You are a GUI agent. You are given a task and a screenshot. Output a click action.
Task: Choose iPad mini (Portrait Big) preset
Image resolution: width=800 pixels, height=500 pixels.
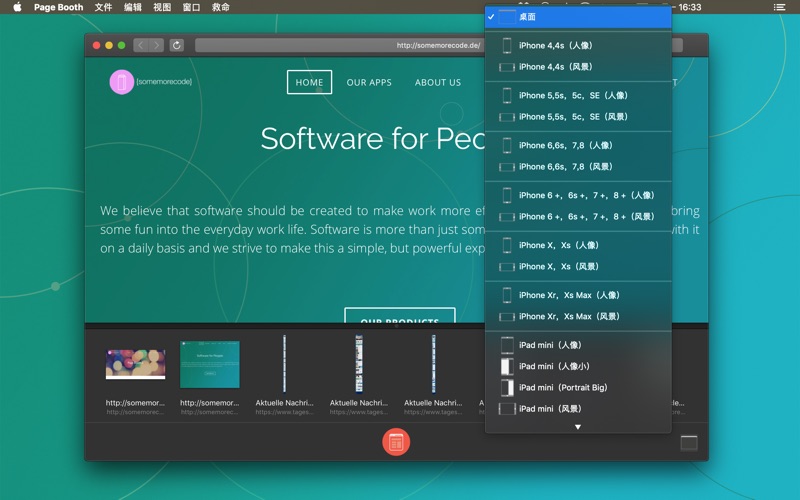pos(578,388)
